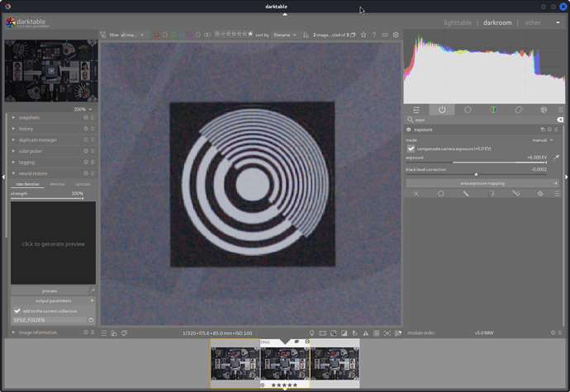Toggle yellow color label filter
570x392 pixels.
[165, 35]
